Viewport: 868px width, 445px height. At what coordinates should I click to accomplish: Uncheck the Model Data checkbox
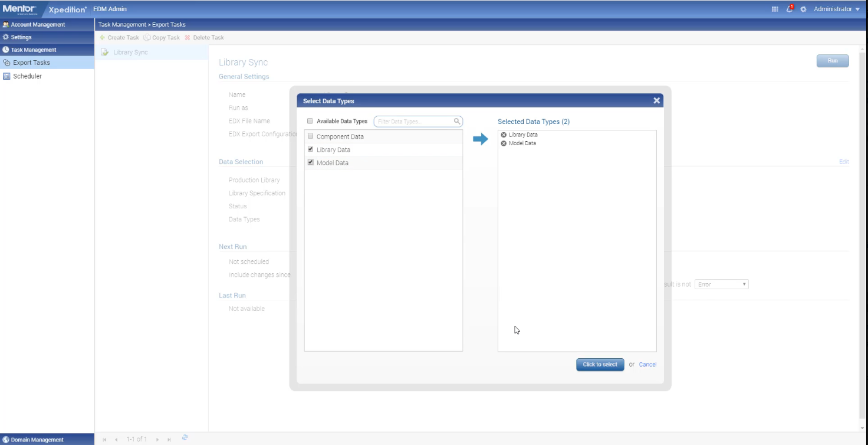pos(311,162)
